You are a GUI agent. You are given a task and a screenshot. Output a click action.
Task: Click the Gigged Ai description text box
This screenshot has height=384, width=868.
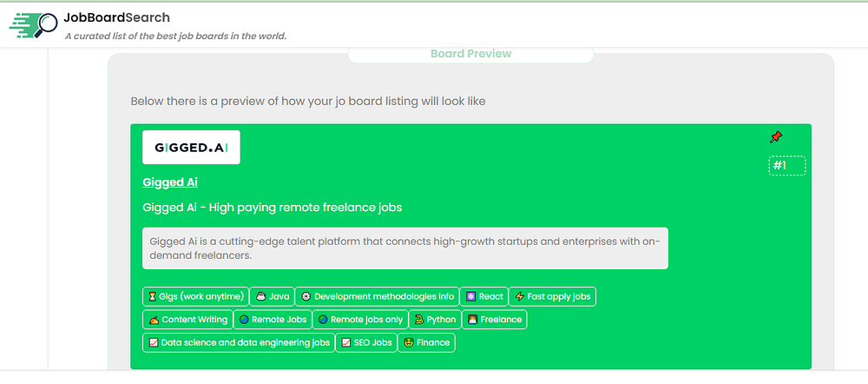pos(405,248)
